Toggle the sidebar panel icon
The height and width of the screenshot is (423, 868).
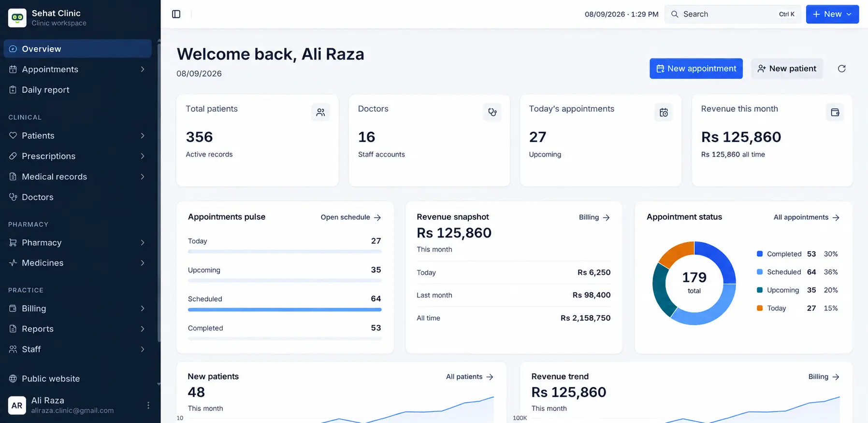pyautogui.click(x=176, y=14)
